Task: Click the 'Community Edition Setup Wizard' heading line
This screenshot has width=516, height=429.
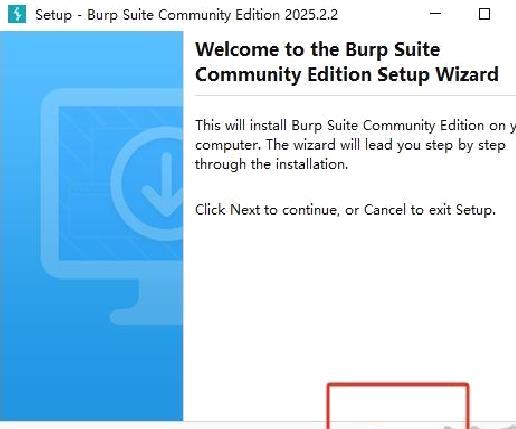Action: pyautogui.click(x=347, y=75)
